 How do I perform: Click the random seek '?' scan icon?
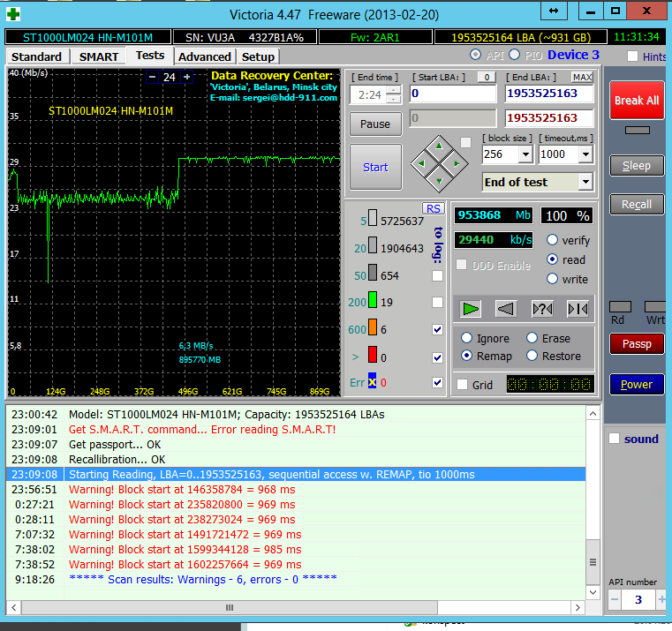point(542,309)
